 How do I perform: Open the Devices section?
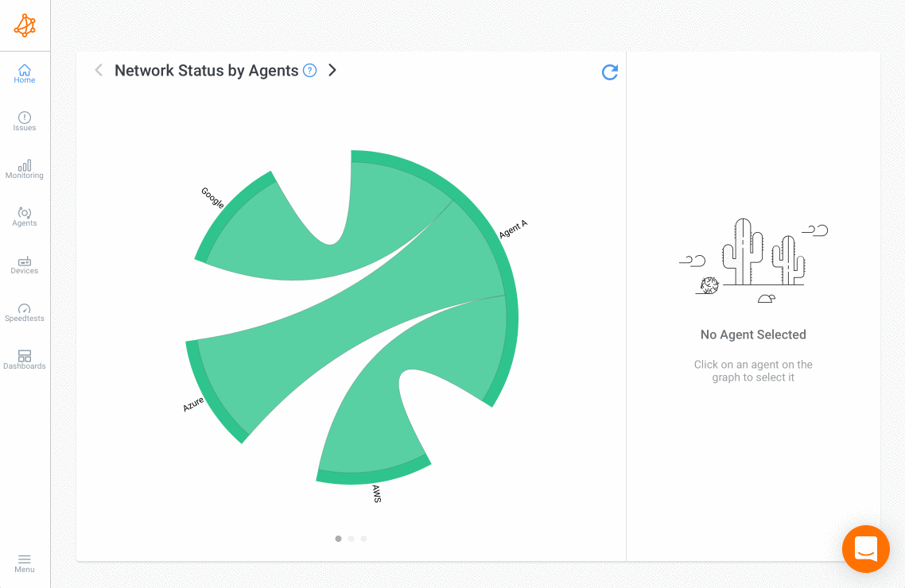point(25,265)
